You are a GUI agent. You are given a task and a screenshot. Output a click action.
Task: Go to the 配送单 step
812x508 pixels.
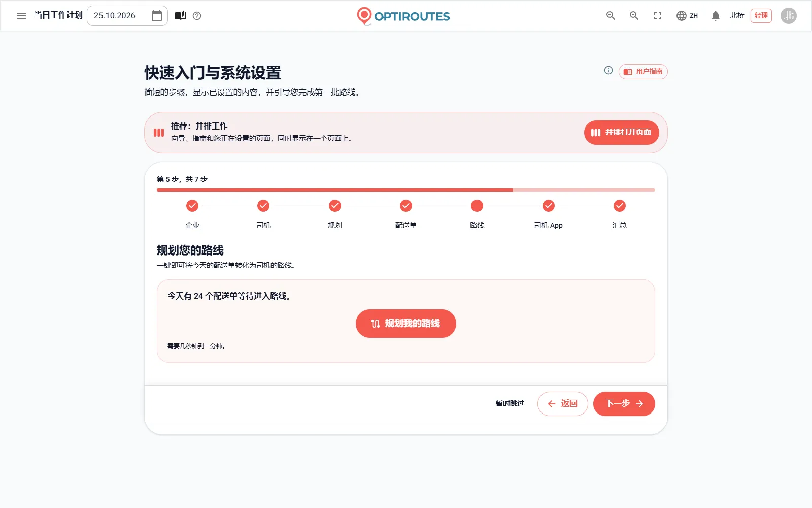pos(406,214)
